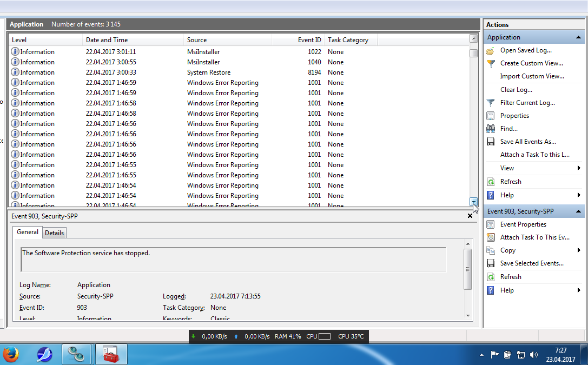Click the volume speaker tray icon

(x=533, y=355)
